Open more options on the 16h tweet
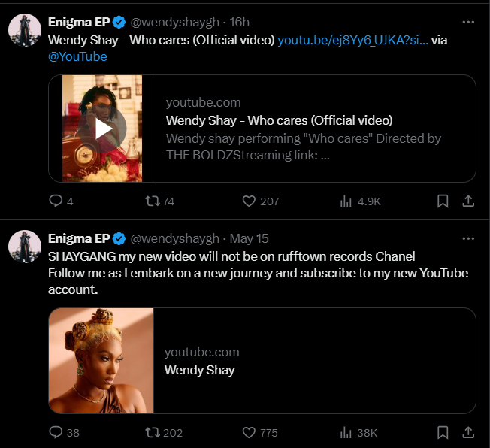The height and width of the screenshot is (448, 490). click(x=468, y=22)
